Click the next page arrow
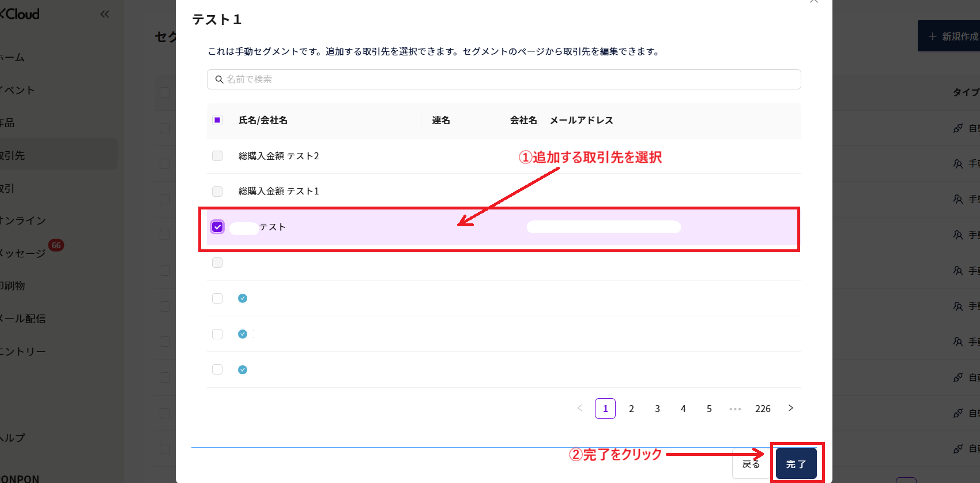This screenshot has width=980, height=483. [x=791, y=408]
